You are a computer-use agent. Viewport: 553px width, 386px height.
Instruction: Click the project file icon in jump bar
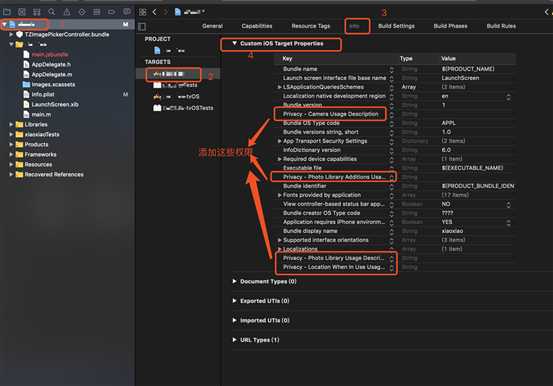click(x=178, y=12)
